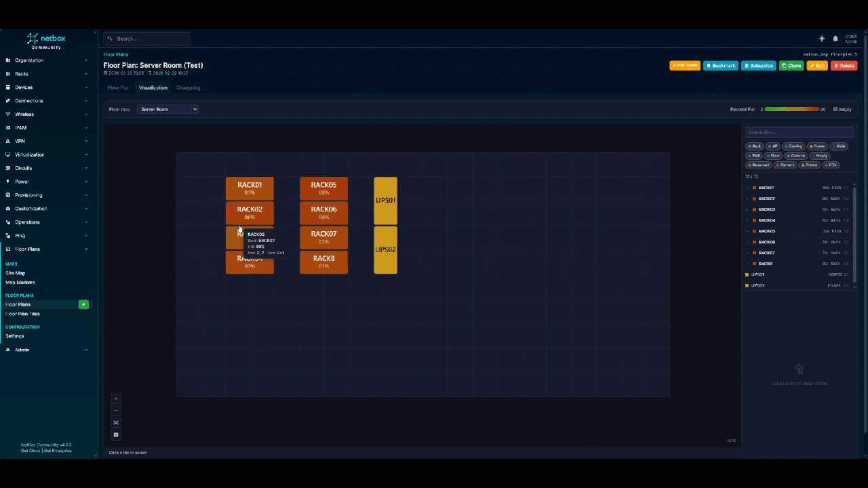Viewport: 868px width, 488px height.
Task: Click the bottom canvas control below fit-view
Action: tap(116, 435)
